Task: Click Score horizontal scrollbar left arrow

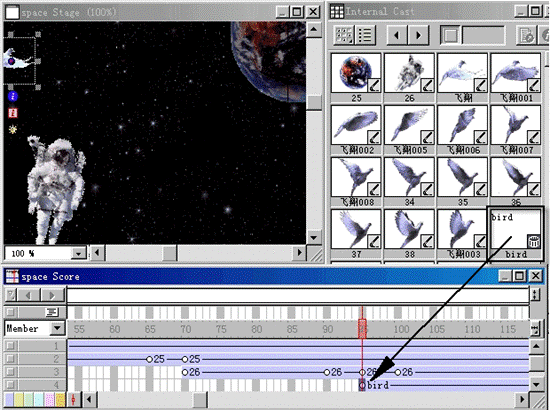Action: click(89, 399)
